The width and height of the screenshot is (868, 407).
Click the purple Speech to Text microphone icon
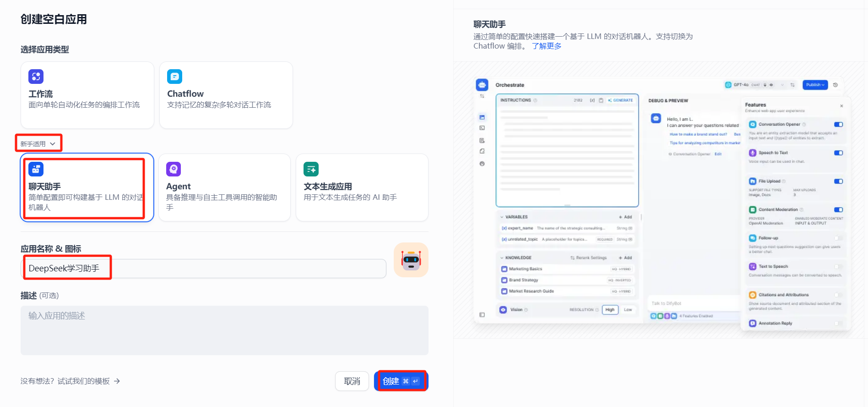click(x=753, y=153)
